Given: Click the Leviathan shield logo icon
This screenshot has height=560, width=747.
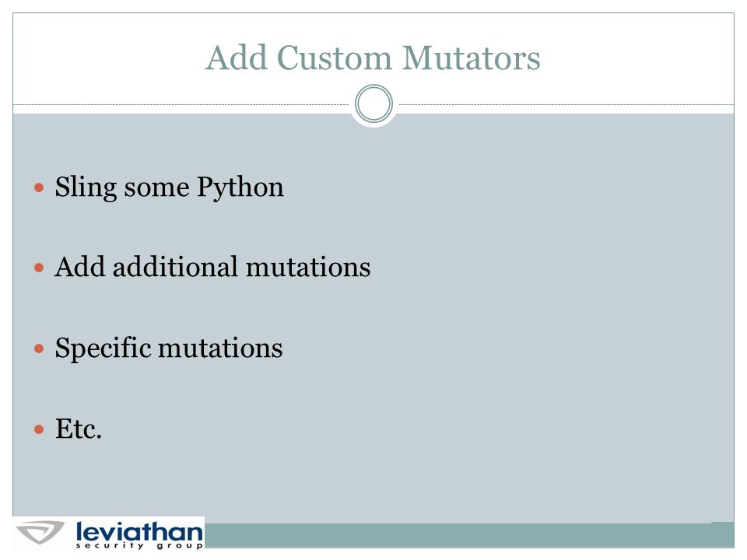Looking at the screenshot, I should coord(40,532).
